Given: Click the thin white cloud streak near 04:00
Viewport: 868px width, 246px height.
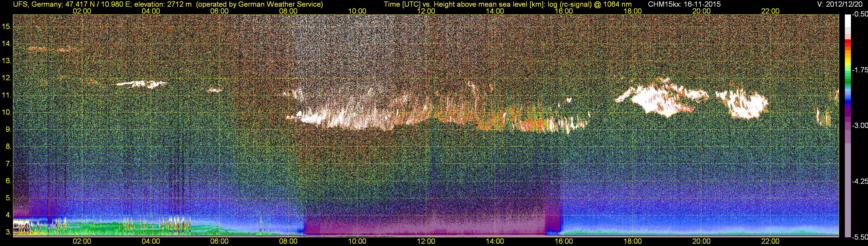Looking at the screenshot, I should (x=141, y=84).
